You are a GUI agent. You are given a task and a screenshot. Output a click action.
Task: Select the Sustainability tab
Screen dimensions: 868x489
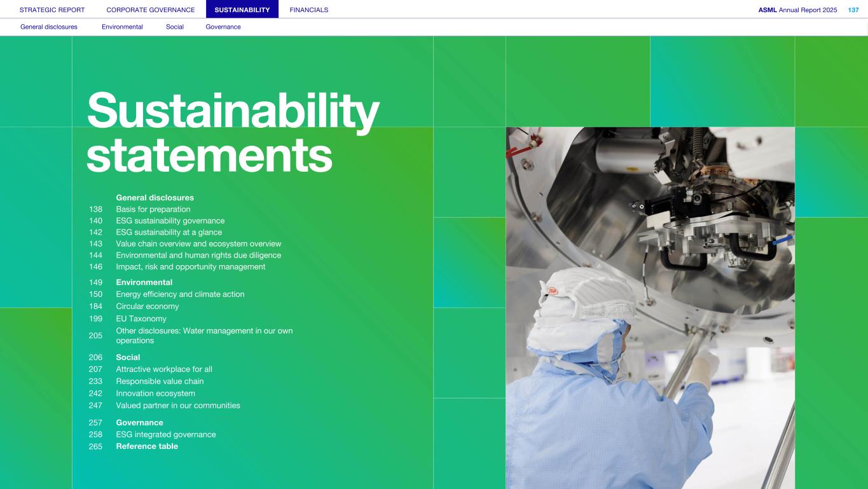coord(242,10)
